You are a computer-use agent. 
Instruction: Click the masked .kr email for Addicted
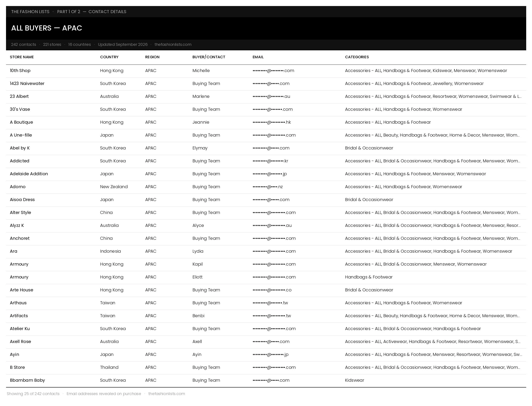pyautogui.click(x=270, y=161)
